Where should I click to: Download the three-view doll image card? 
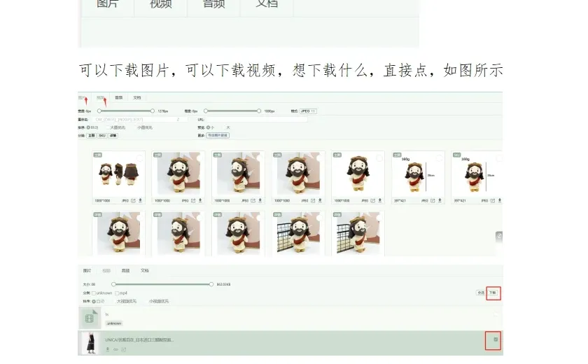click(140, 201)
